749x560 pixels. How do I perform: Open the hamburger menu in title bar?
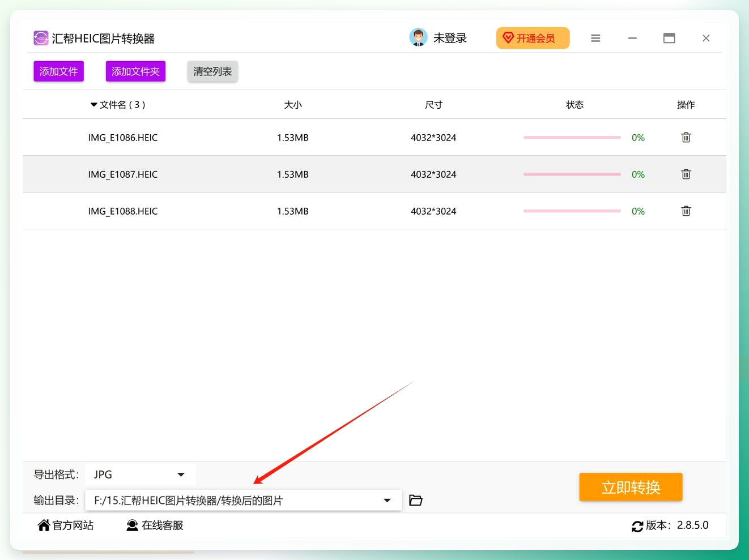coord(595,39)
